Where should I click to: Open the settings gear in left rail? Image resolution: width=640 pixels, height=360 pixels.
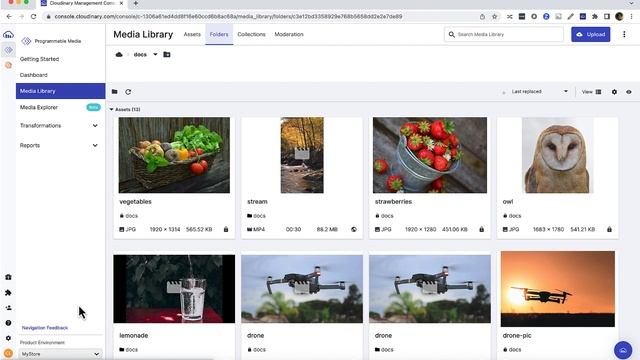pyautogui.click(x=8, y=338)
